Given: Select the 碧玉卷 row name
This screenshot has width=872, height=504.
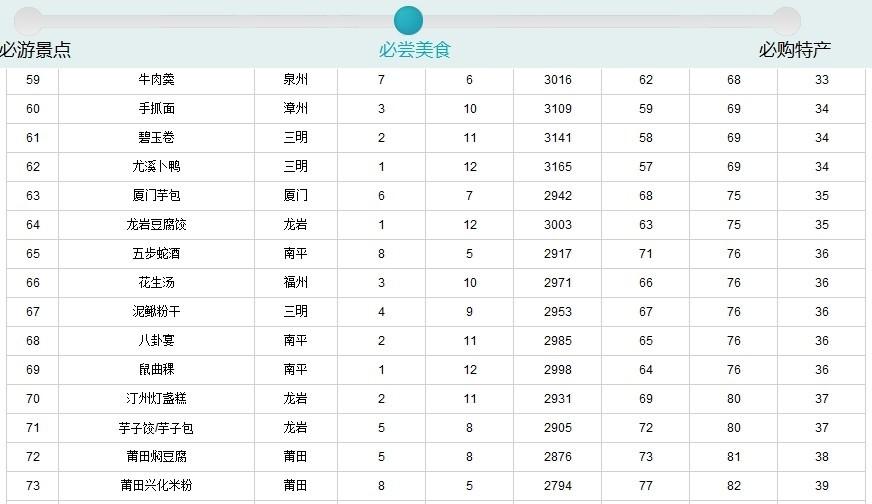Looking at the screenshot, I should pos(156,138).
